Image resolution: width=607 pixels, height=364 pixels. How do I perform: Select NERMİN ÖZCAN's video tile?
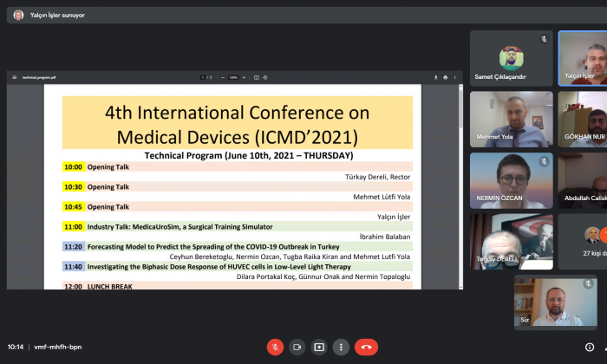tap(511, 180)
